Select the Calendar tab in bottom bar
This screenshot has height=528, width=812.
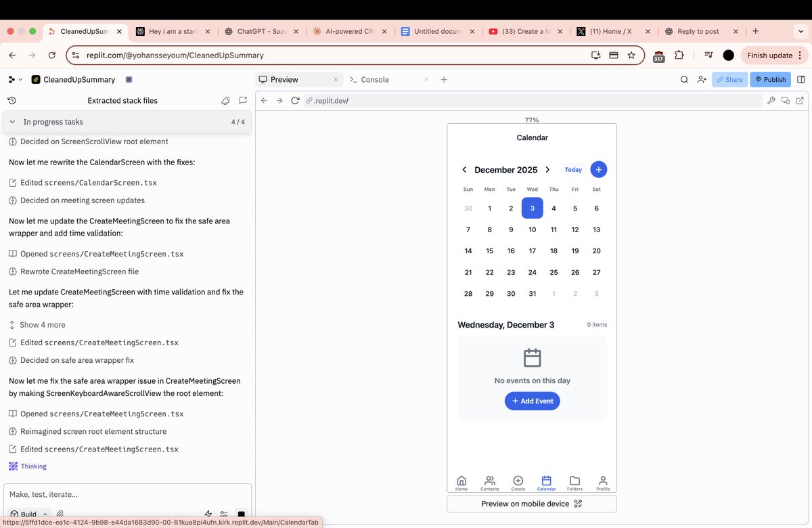(547, 482)
